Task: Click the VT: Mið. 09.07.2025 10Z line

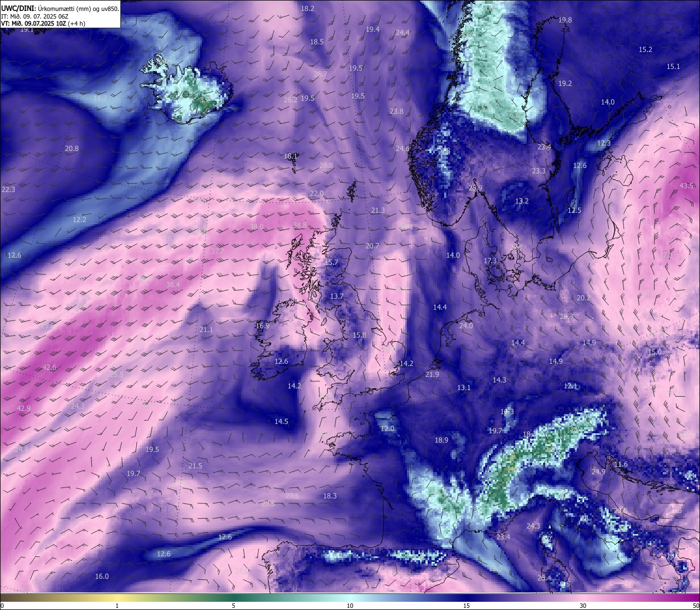Action: (43, 24)
